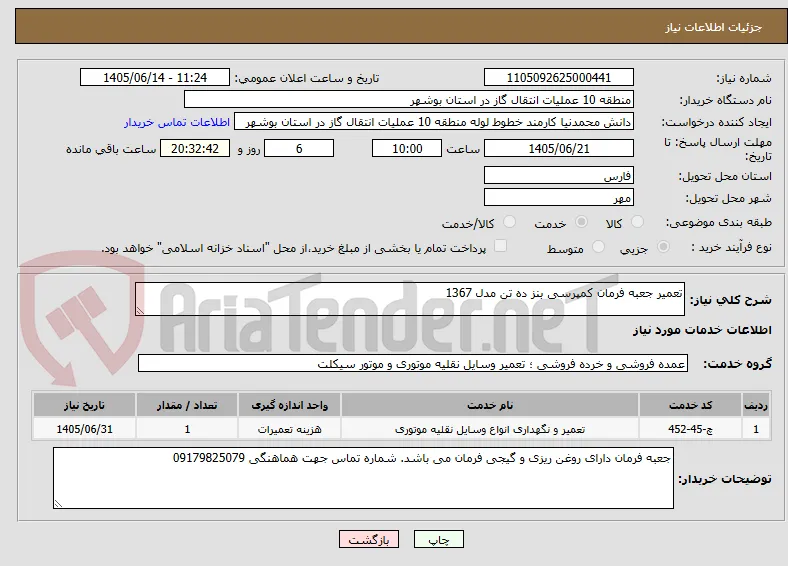
Task: Click the توضیحات خریدار text area
Action: (x=363, y=478)
